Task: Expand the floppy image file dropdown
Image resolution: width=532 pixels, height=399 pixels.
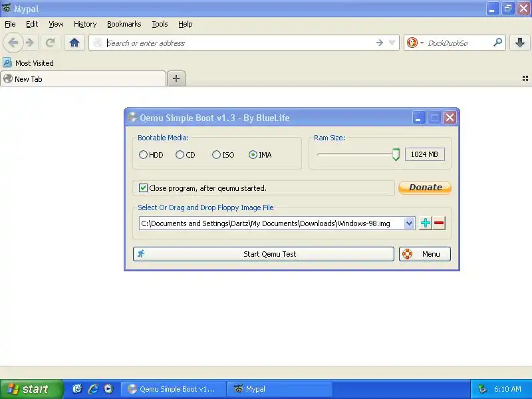Action: (x=409, y=223)
